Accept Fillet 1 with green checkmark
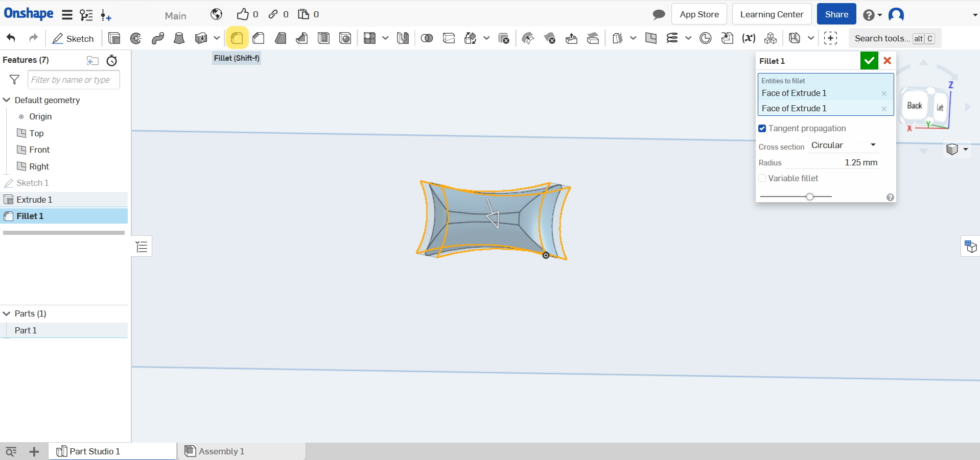The width and height of the screenshot is (980, 460). [x=869, y=61]
